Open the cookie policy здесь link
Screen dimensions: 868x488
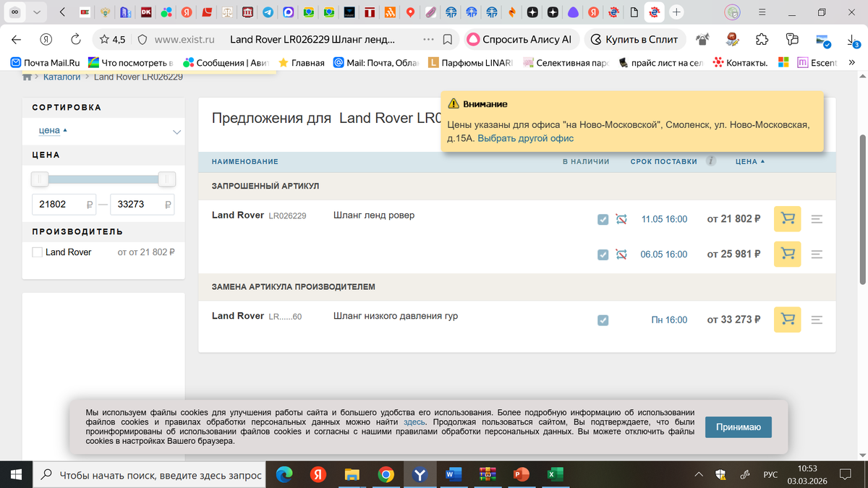pyautogui.click(x=414, y=421)
